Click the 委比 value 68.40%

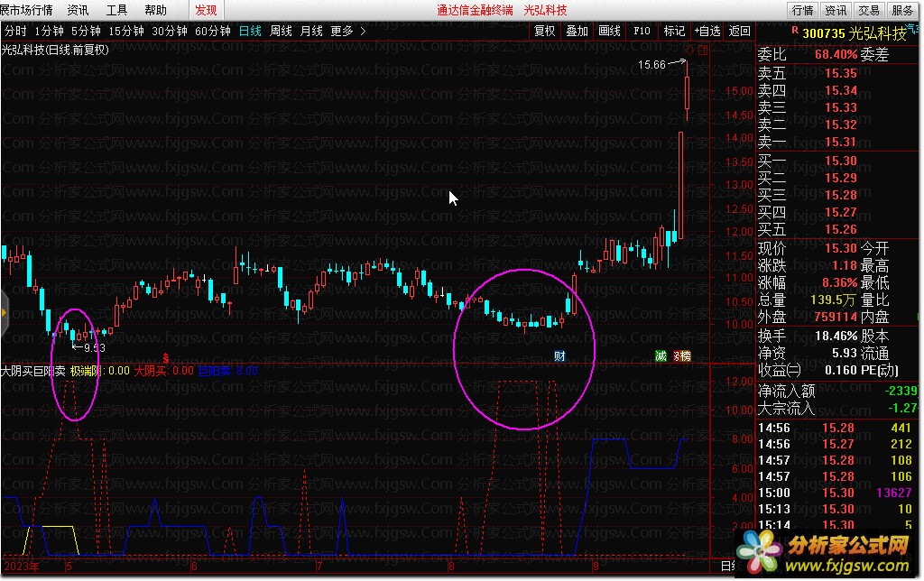click(x=836, y=55)
